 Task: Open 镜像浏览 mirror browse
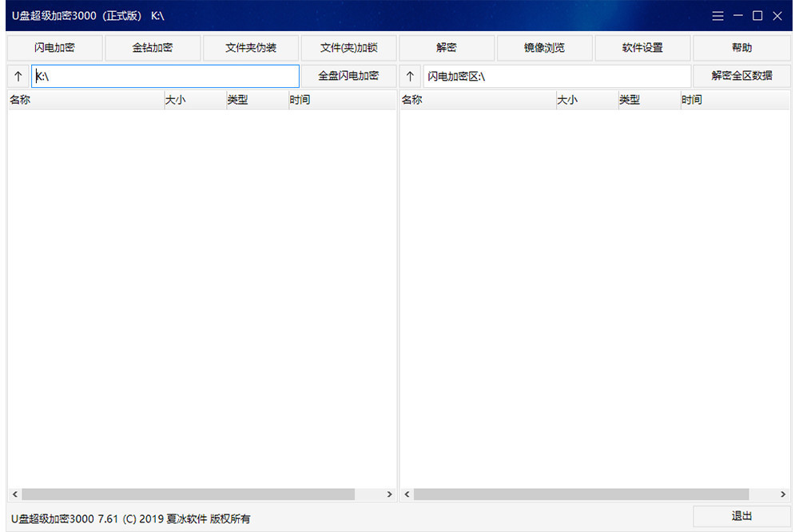tap(544, 48)
